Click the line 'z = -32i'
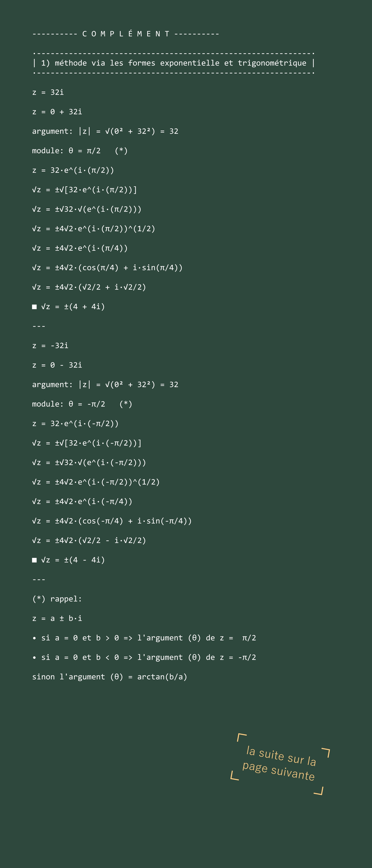Screen dimensions: 372x868 click(50, 346)
